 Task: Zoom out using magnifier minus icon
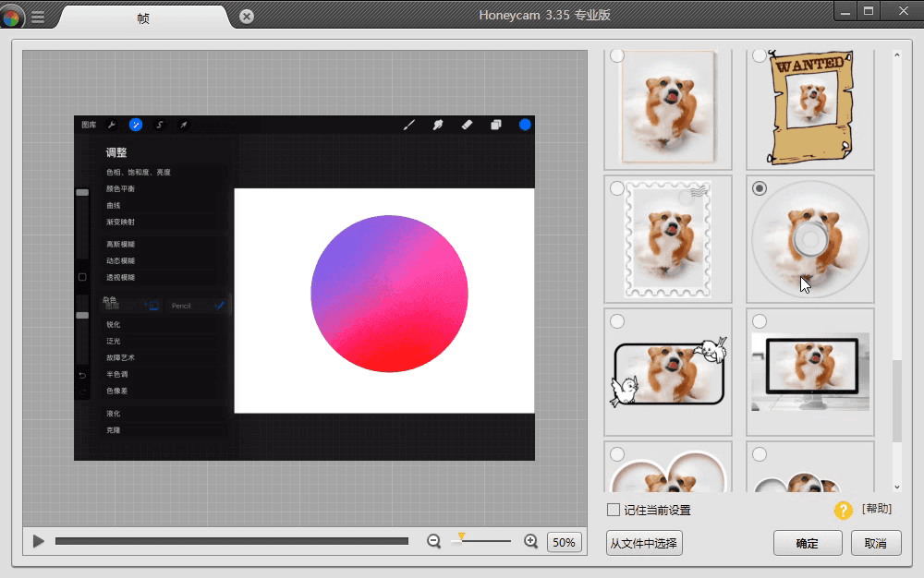433,541
